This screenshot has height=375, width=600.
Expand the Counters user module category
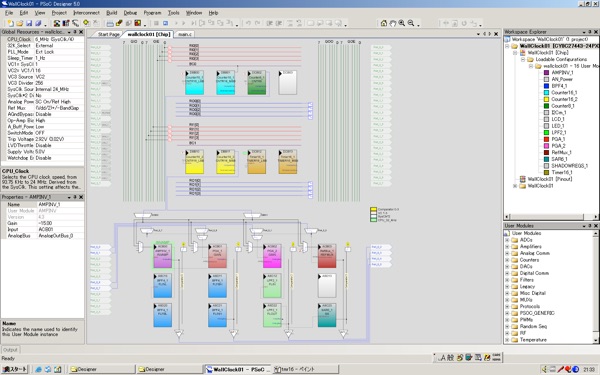click(507, 260)
